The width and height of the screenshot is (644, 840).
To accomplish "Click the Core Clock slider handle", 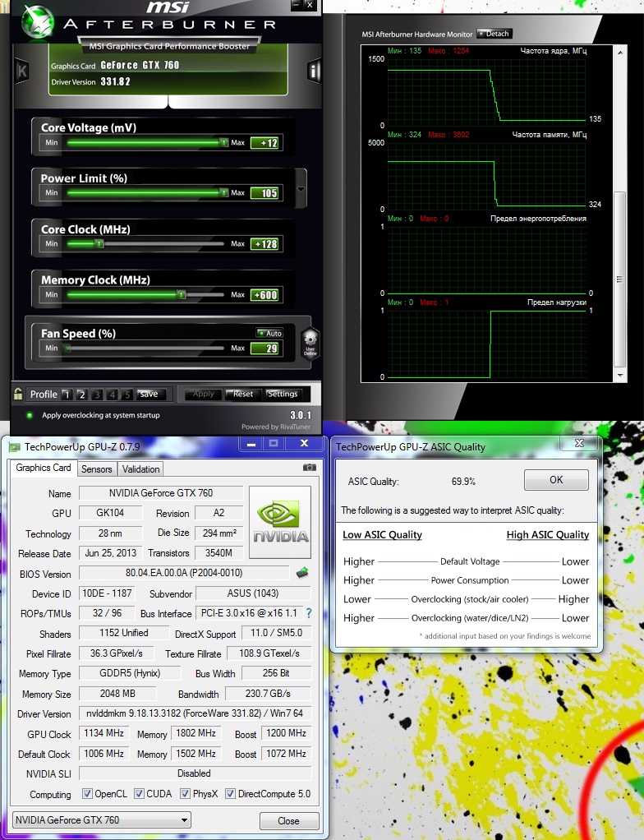I will tap(99, 244).
